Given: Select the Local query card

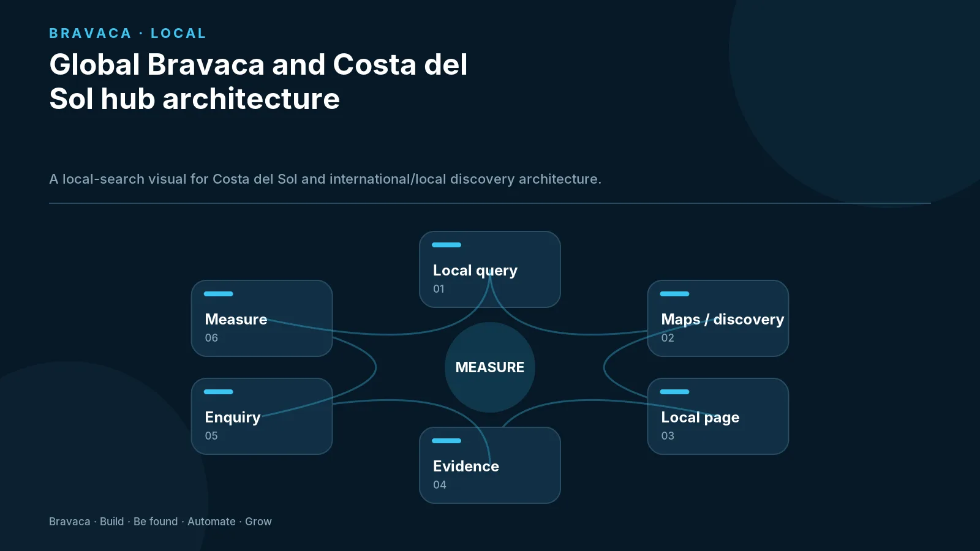Looking at the screenshot, I should point(490,269).
